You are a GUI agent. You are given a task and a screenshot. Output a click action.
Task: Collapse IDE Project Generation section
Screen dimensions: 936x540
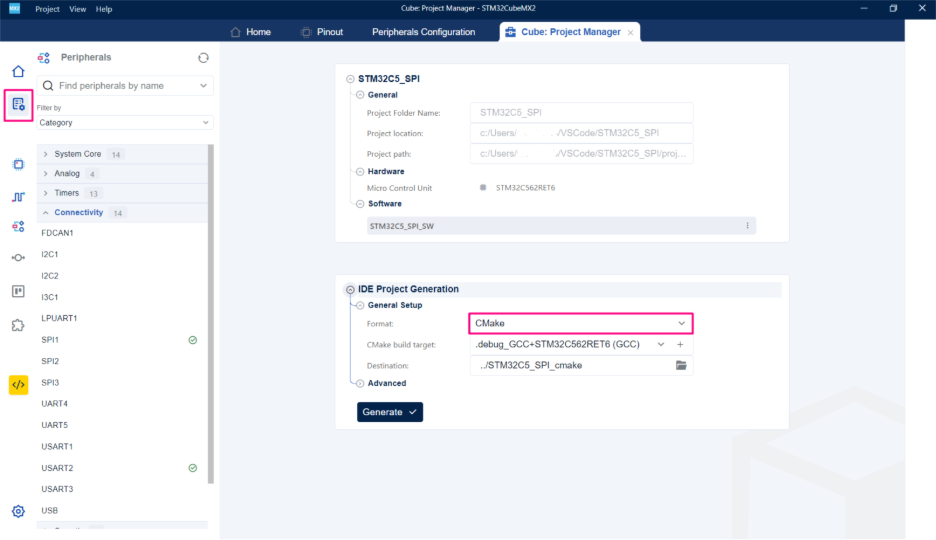(x=350, y=289)
